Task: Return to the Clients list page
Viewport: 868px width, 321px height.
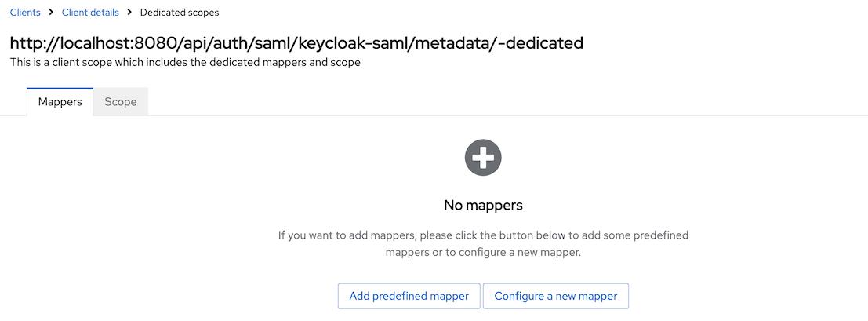Action: tap(25, 13)
